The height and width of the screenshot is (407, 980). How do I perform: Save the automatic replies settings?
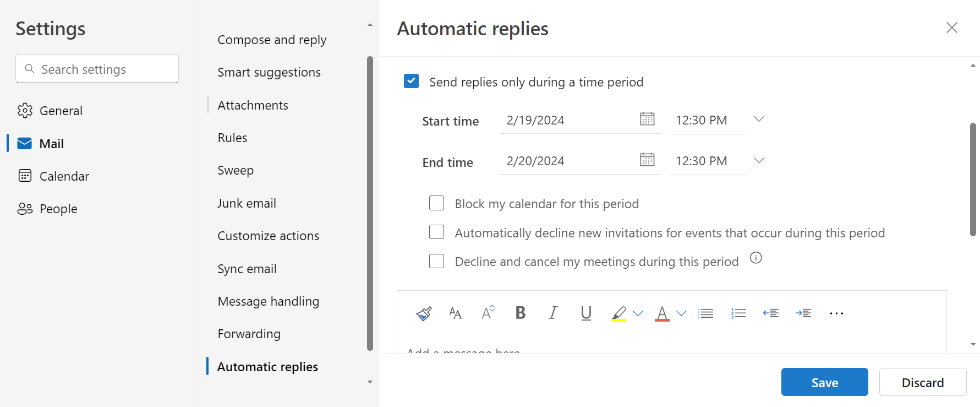pyautogui.click(x=824, y=382)
